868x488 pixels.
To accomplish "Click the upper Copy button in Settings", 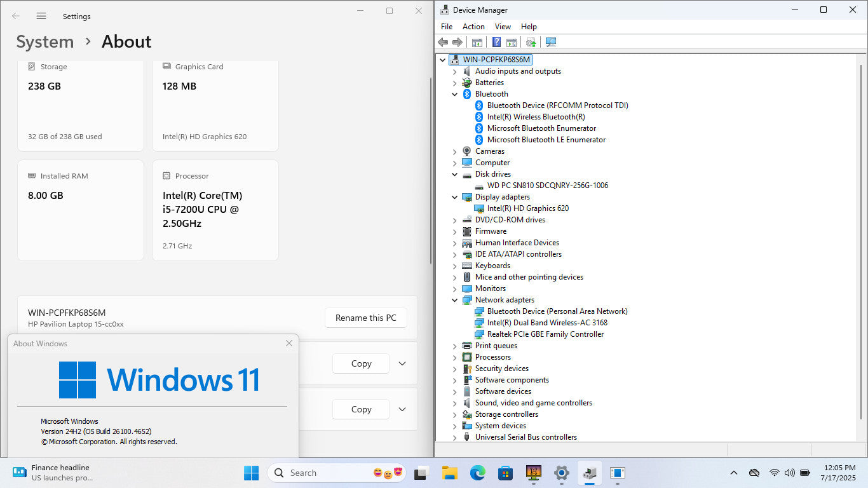I will (361, 363).
